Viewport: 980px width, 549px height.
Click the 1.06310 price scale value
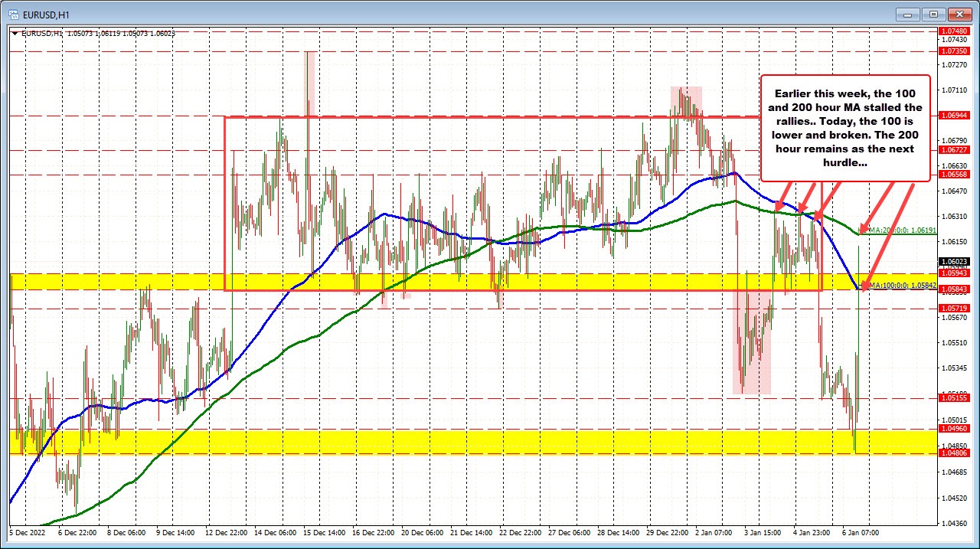[x=954, y=217]
